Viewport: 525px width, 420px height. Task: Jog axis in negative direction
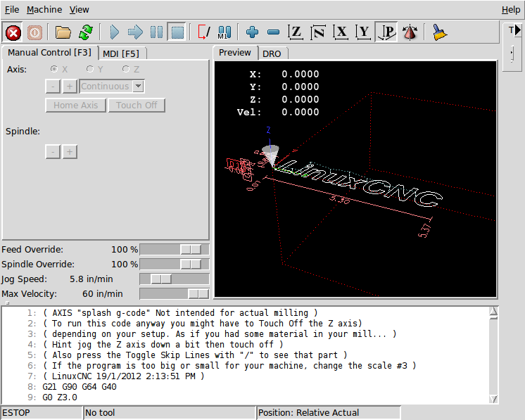tap(53, 87)
